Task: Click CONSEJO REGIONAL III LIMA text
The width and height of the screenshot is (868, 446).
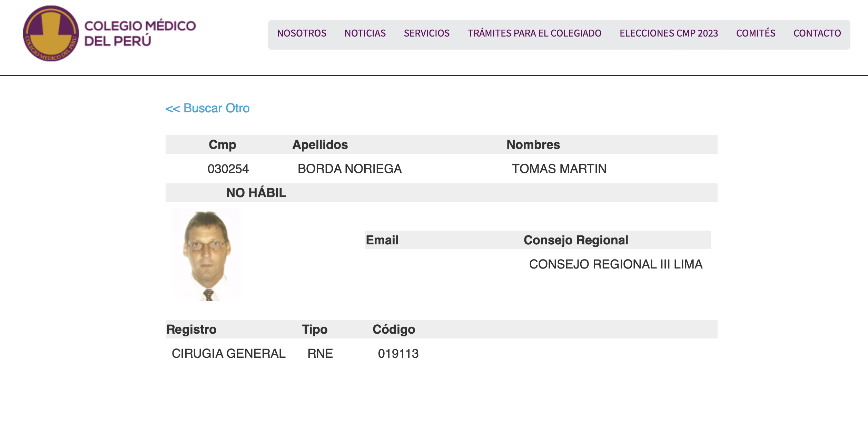Action: 615,264
